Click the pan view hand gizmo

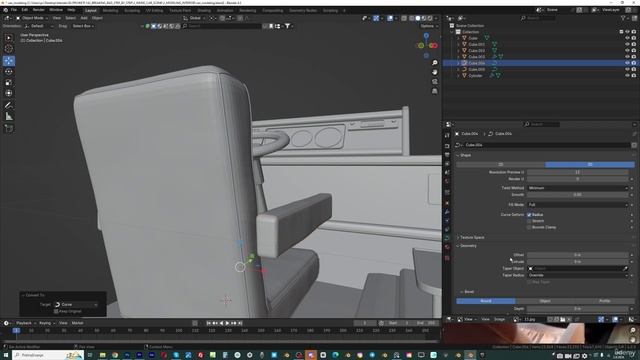pyautogui.click(x=435, y=72)
